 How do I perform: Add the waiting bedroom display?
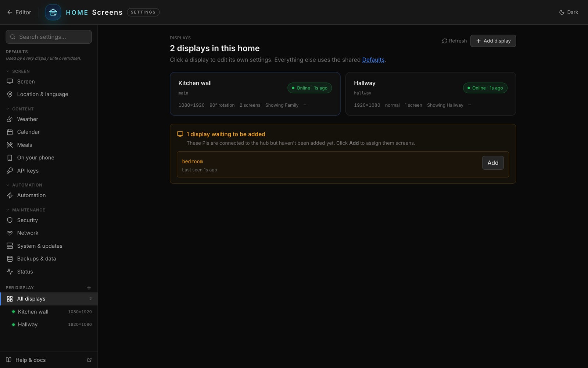493,163
